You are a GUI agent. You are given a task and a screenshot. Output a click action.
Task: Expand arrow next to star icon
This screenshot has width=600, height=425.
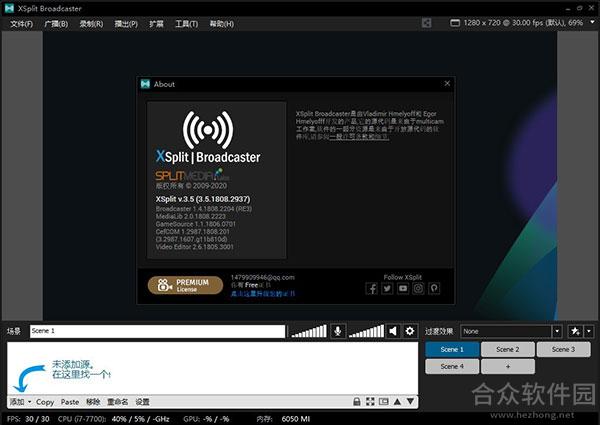click(589, 331)
